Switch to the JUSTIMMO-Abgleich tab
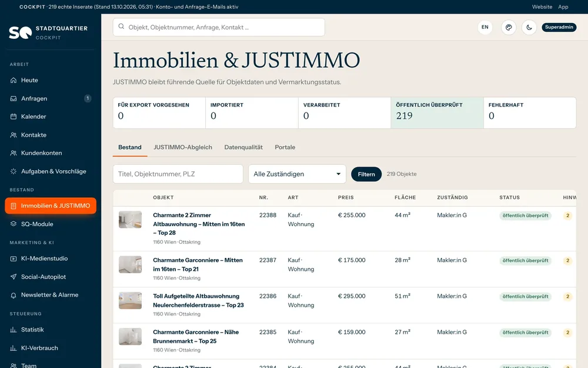Image resolution: width=588 pixels, height=368 pixels. click(x=183, y=147)
